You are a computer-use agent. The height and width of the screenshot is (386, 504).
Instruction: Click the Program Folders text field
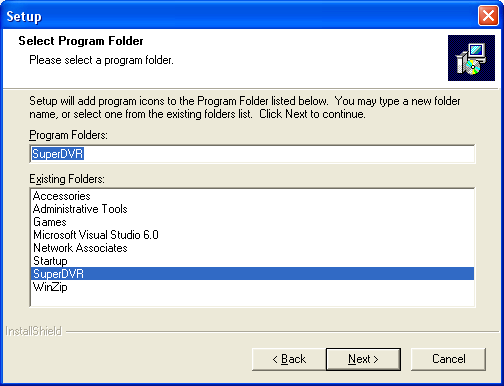(x=252, y=154)
